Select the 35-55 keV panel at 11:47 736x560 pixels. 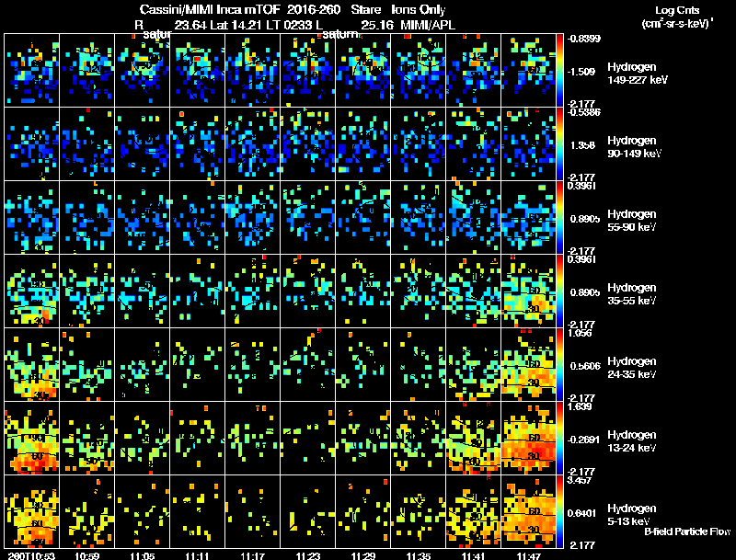pos(528,291)
